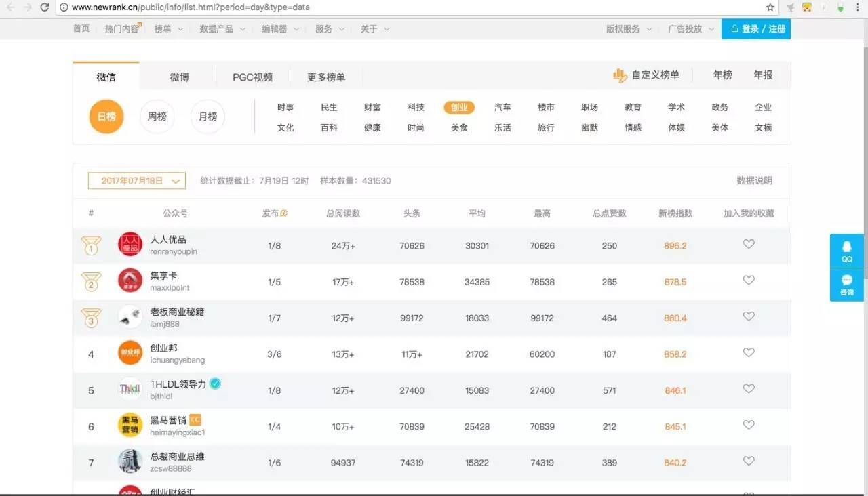The width and height of the screenshot is (868, 496).
Task: Click the browser address bar URL
Action: [x=191, y=7]
